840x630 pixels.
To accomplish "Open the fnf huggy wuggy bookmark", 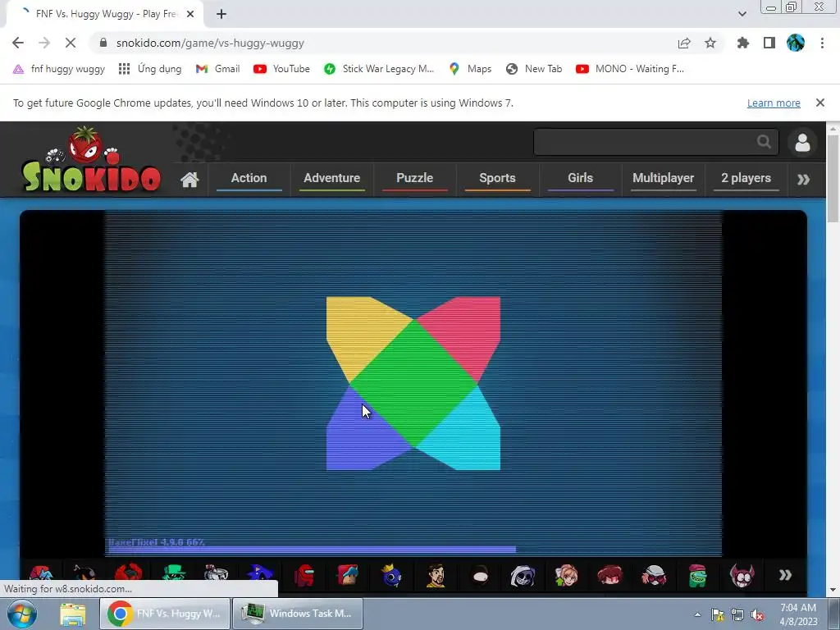I will point(59,69).
